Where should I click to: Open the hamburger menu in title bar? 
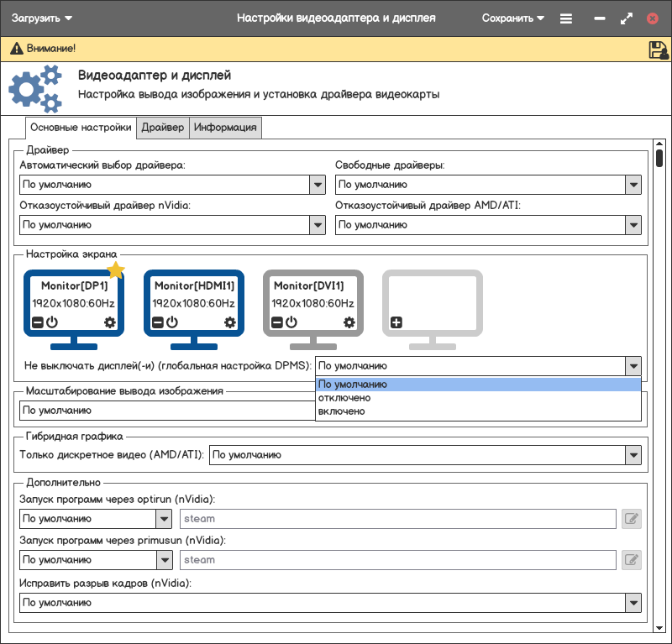[x=566, y=18]
